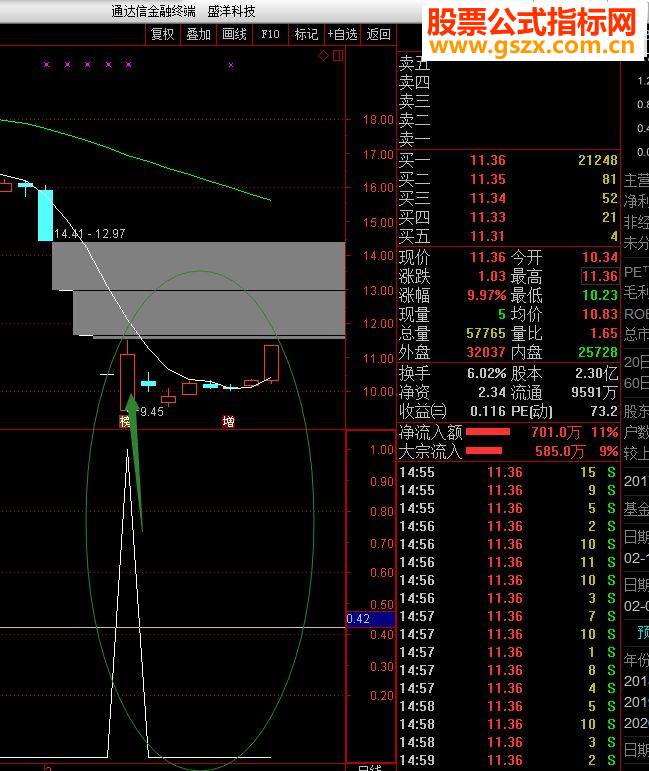Click the 涨幅 value 9.97%
The height and width of the screenshot is (771, 649).
click(486, 295)
